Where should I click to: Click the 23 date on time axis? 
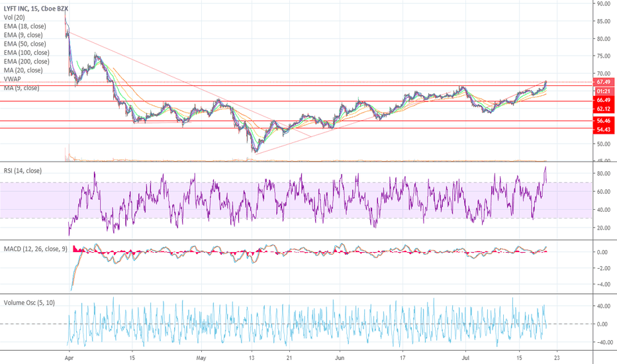pos(557,358)
